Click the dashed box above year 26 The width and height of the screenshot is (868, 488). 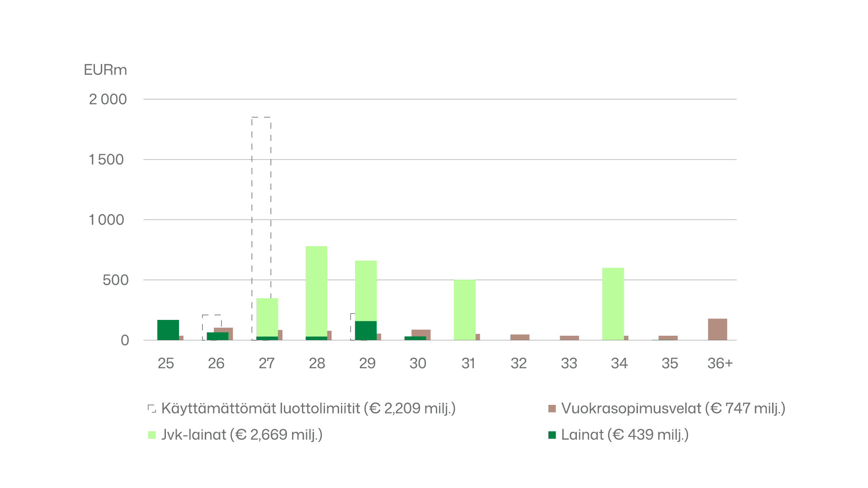(212, 321)
